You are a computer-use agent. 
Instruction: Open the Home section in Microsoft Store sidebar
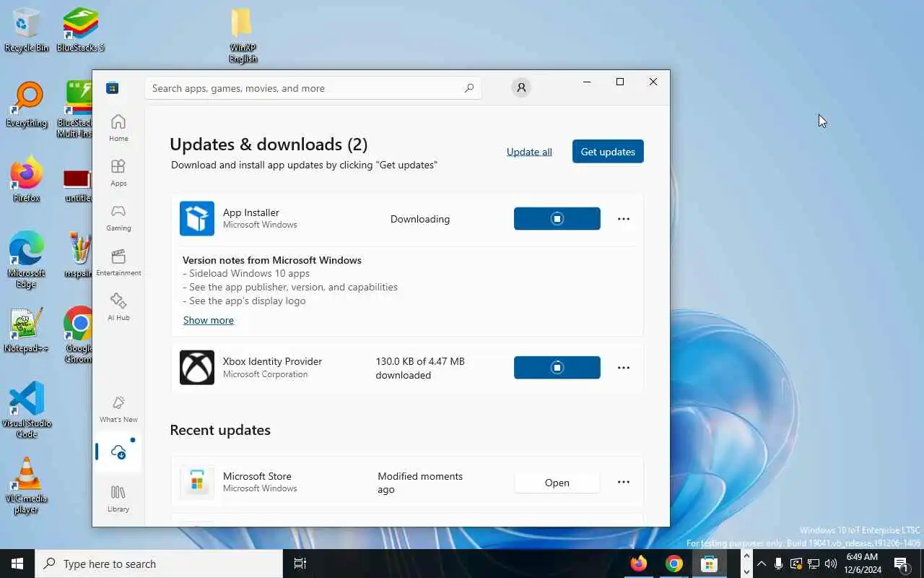point(118,128)
